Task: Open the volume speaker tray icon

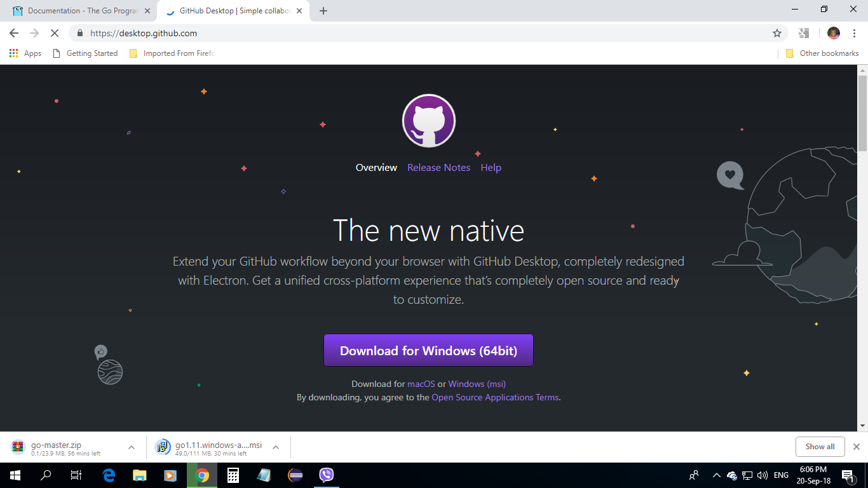Action: click(763, 475)
